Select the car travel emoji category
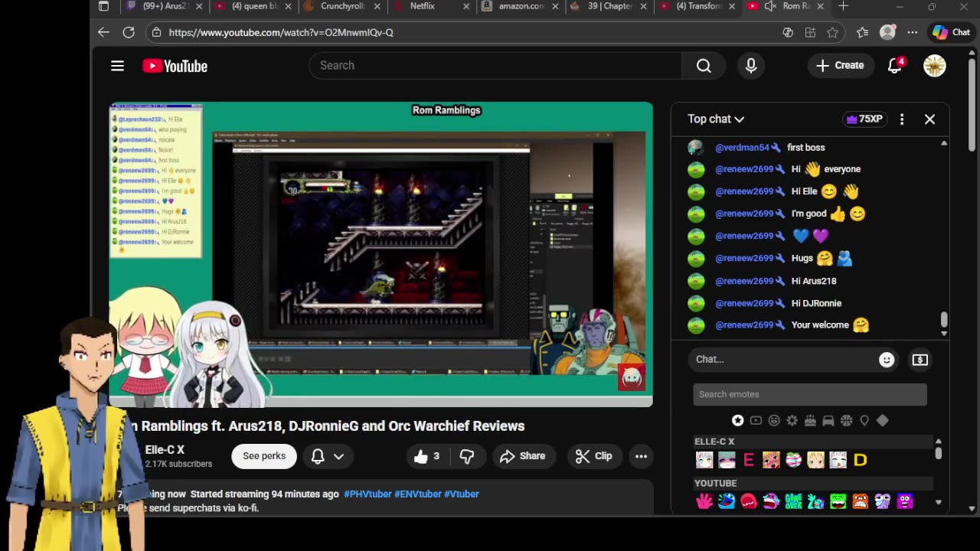This screenshot has width=980, height=551. 828,420
